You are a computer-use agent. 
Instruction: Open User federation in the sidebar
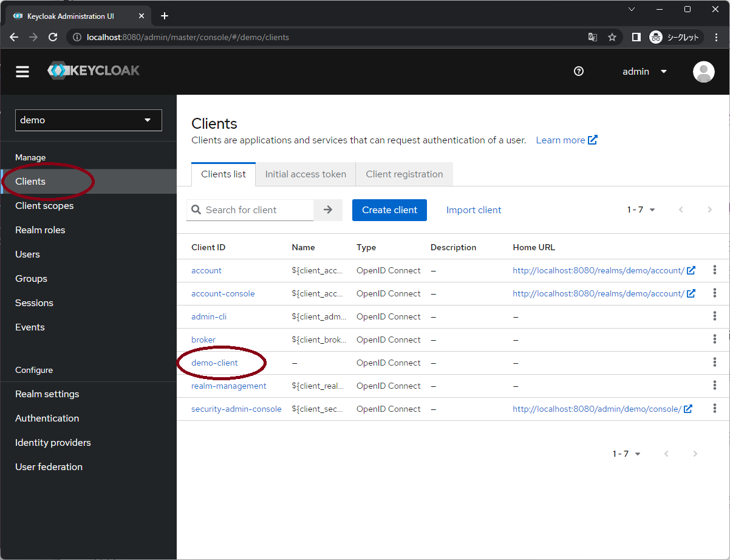[89, 467]
